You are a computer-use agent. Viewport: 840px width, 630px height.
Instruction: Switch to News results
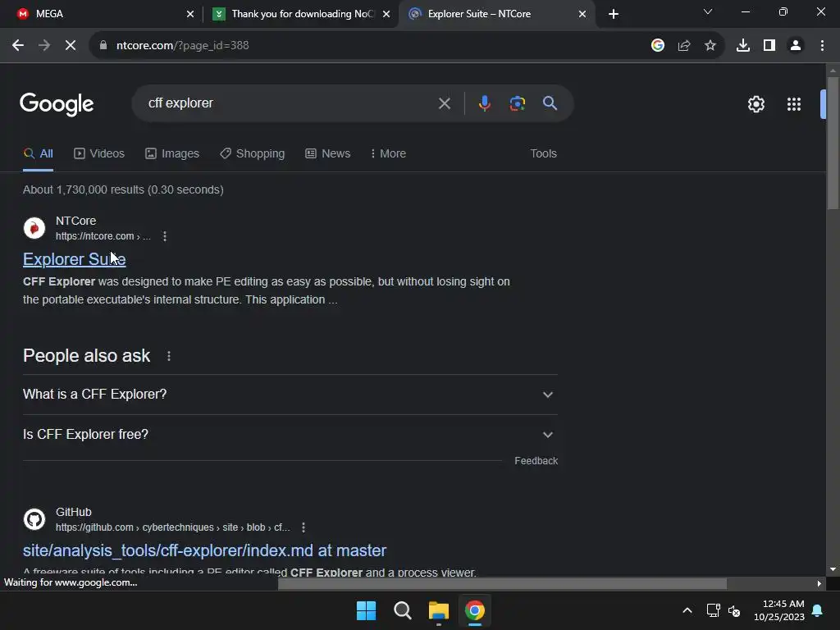click(328, 153)
